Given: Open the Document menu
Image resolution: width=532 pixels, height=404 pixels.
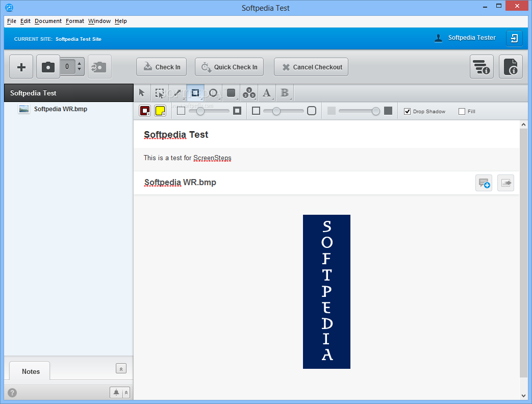Looking at the screenshot, I should 48,21.
